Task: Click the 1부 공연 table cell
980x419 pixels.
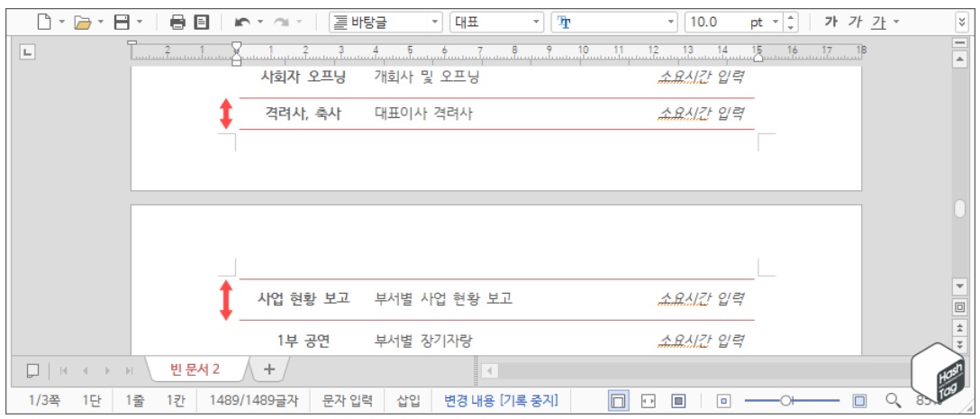Action: click(304, 341)
